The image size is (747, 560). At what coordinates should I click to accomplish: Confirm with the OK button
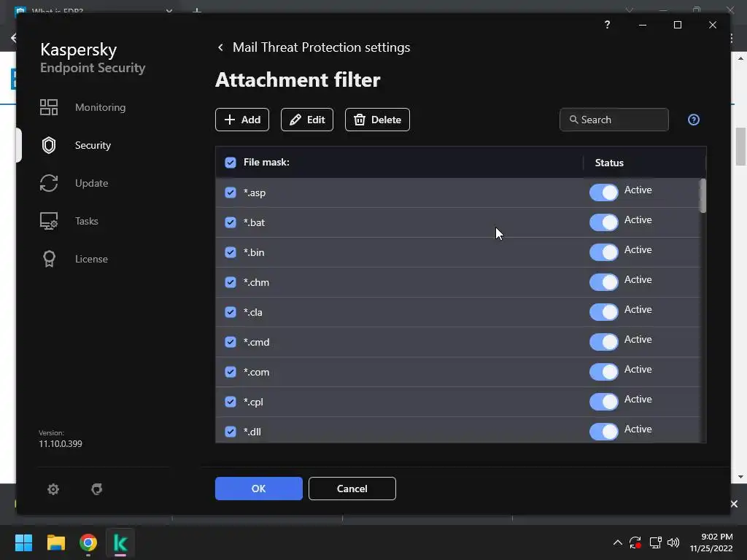[x=259, y=489]
